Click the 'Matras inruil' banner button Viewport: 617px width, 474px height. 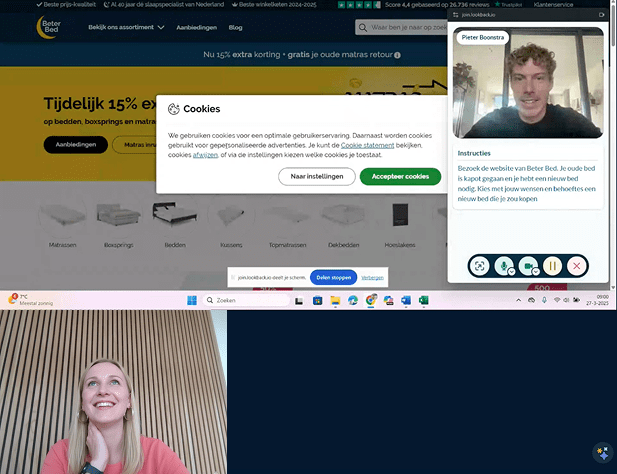(134, 145)
